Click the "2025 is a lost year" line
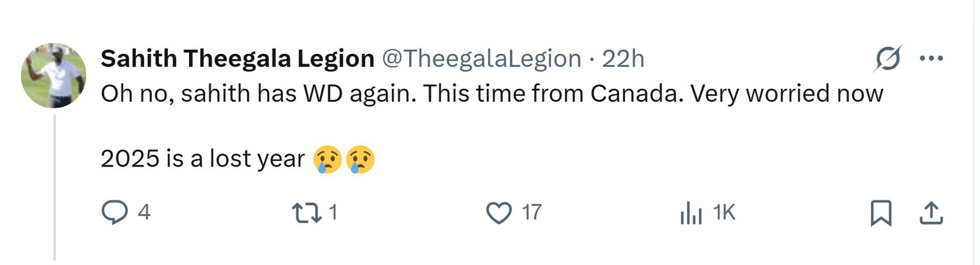Viewport: 980px width, 265px height. pyautogui.click(x=202, y=159)
